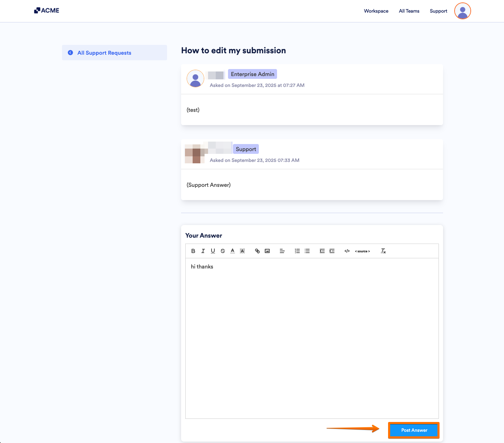Toggle the bulleted list
504x443 pixels.
pos(307,251)
